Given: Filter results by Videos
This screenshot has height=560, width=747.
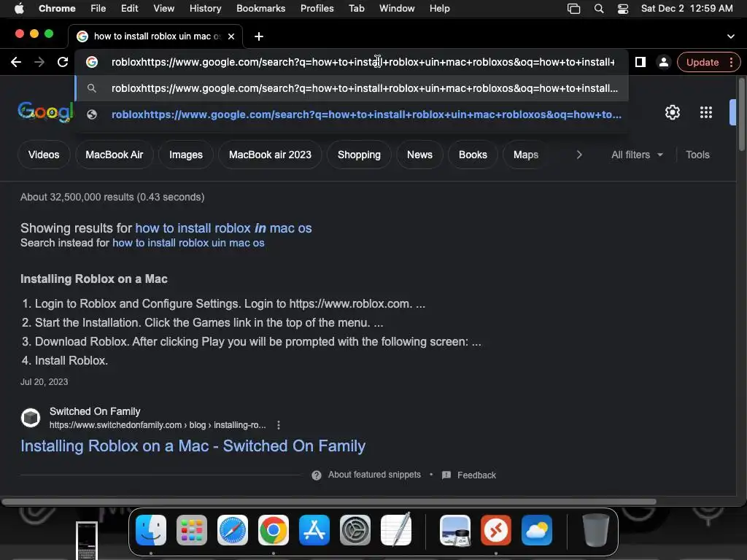Looking at the screenshot, I should pyautogui.click(x=44, y=155).
